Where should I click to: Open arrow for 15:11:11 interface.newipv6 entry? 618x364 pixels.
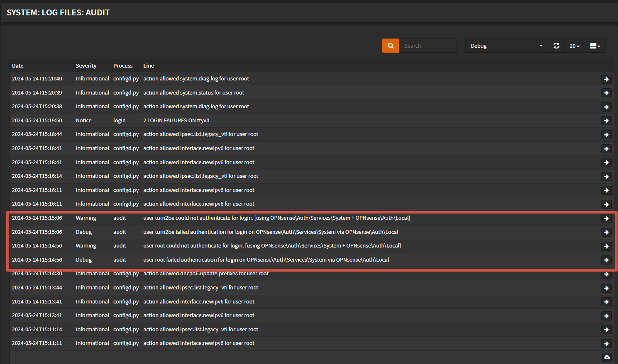(606, 344)
